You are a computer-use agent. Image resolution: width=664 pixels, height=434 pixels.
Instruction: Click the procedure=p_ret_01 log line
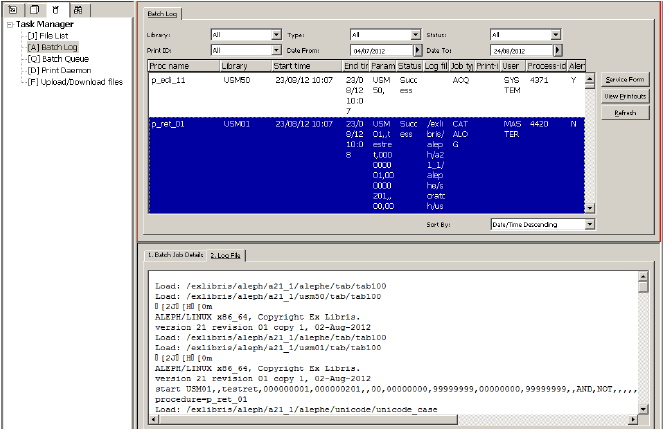pyautogui.click(x=201, y=400)
